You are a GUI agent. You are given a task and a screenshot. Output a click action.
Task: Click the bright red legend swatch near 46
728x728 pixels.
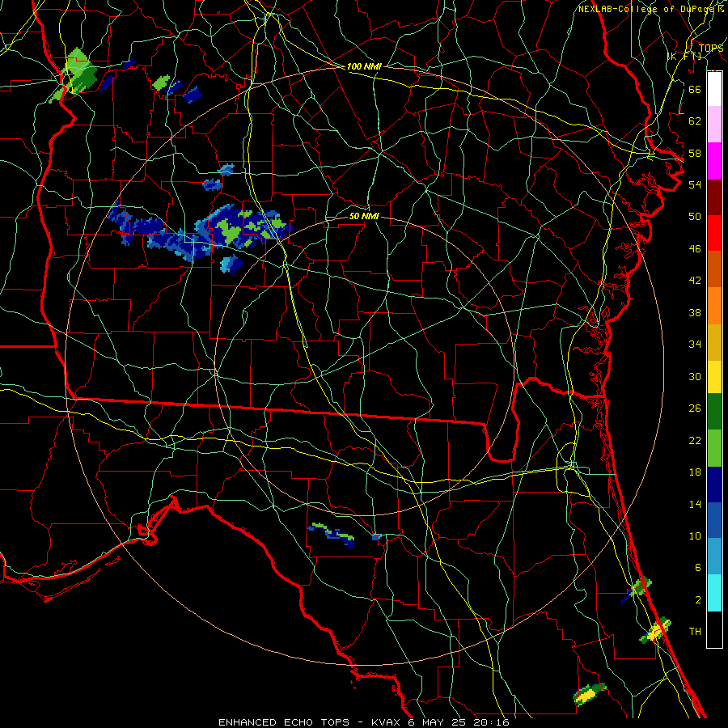coord(714,233)
